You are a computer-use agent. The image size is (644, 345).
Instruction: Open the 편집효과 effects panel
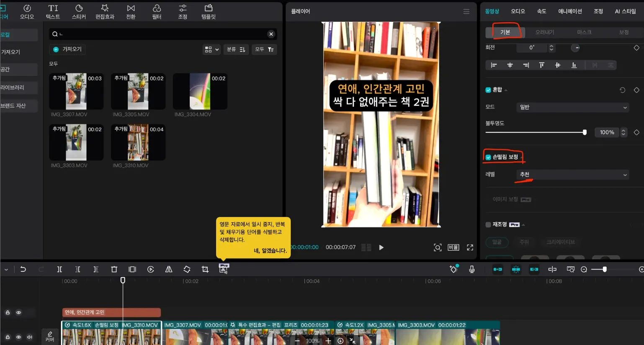[105, 12]
